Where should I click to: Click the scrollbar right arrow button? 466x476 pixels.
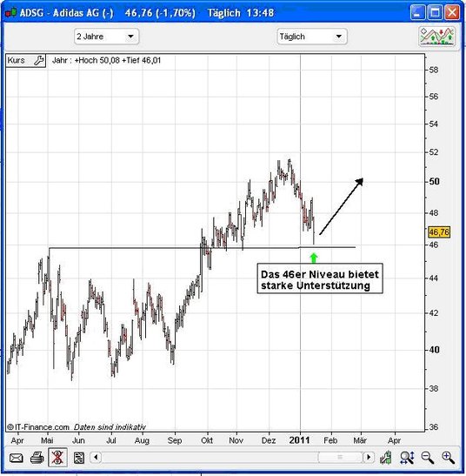pos(369,457)
